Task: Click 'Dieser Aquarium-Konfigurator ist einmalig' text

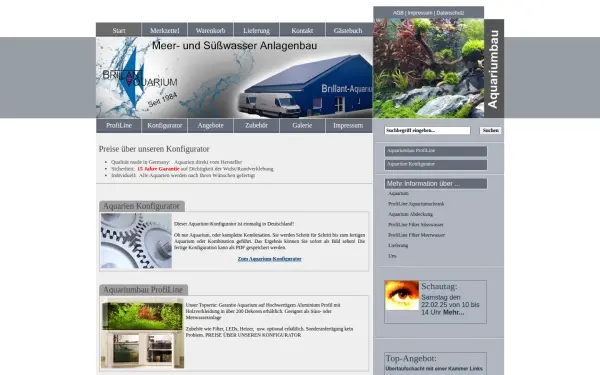Action: [234, 224]
